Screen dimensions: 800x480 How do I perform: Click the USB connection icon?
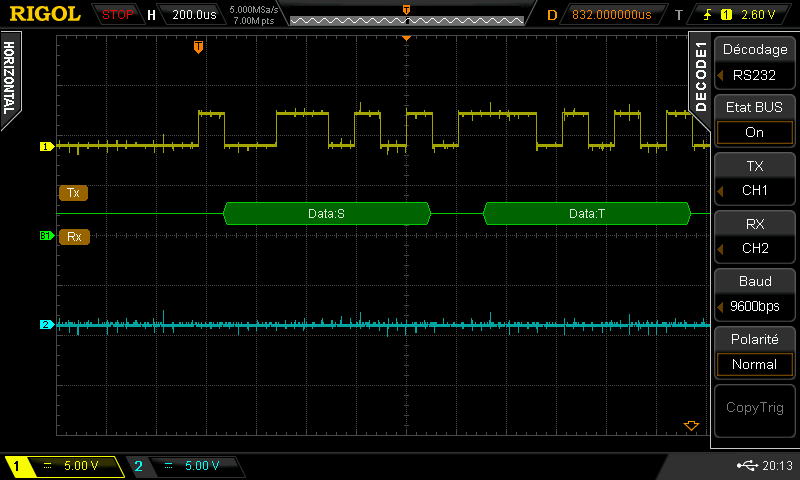click(747, 465)
